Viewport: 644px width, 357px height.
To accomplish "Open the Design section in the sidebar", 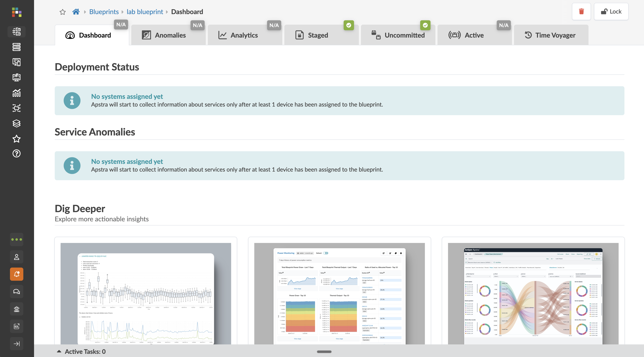I will tap(17, 62).
